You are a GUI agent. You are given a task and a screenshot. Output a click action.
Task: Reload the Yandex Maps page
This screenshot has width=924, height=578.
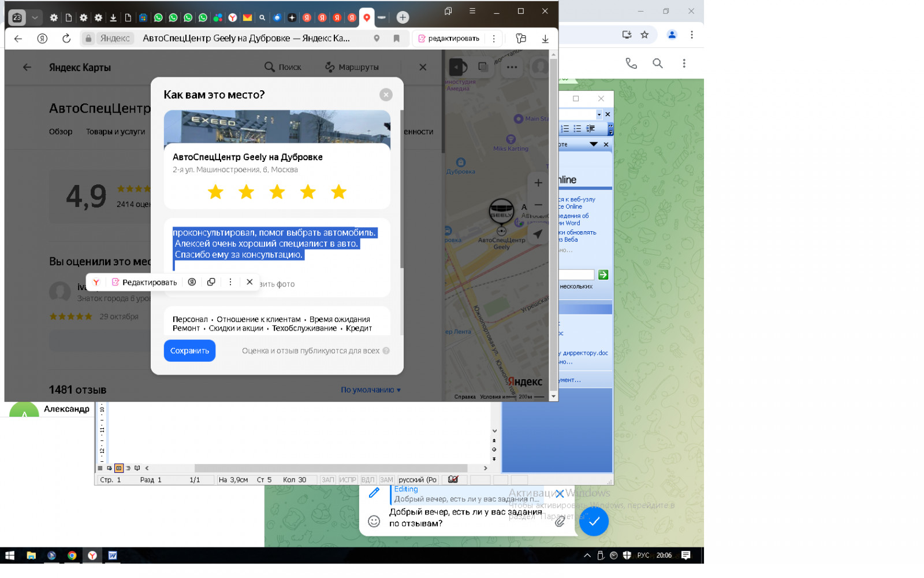coord(66,39)
